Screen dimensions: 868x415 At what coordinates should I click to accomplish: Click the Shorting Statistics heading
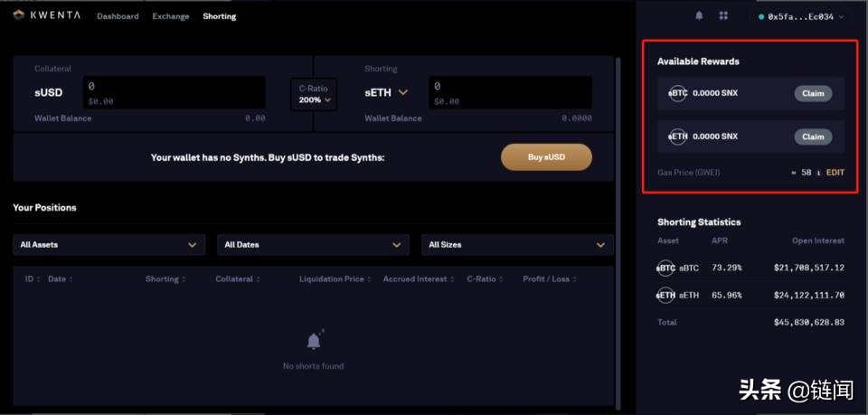tap(699, 222)
